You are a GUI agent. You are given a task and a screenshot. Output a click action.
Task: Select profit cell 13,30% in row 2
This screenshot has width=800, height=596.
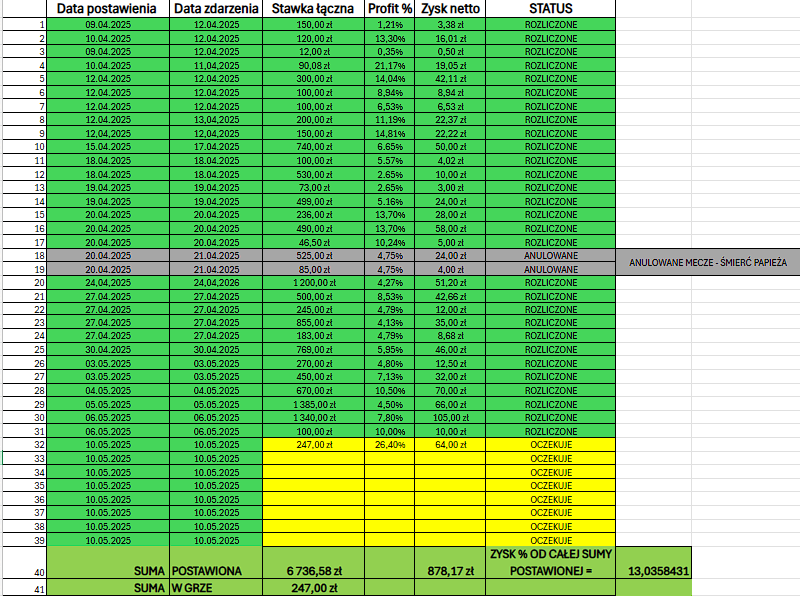pos(390,38)
